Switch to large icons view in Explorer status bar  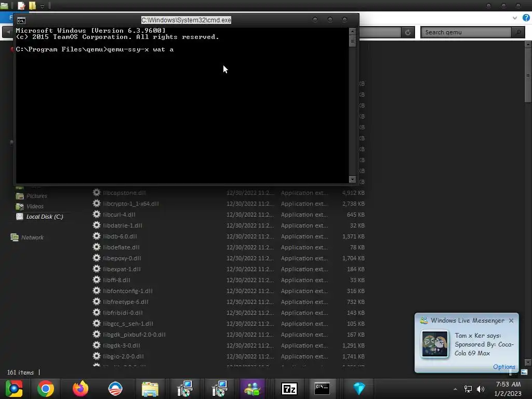click(524, 372)
